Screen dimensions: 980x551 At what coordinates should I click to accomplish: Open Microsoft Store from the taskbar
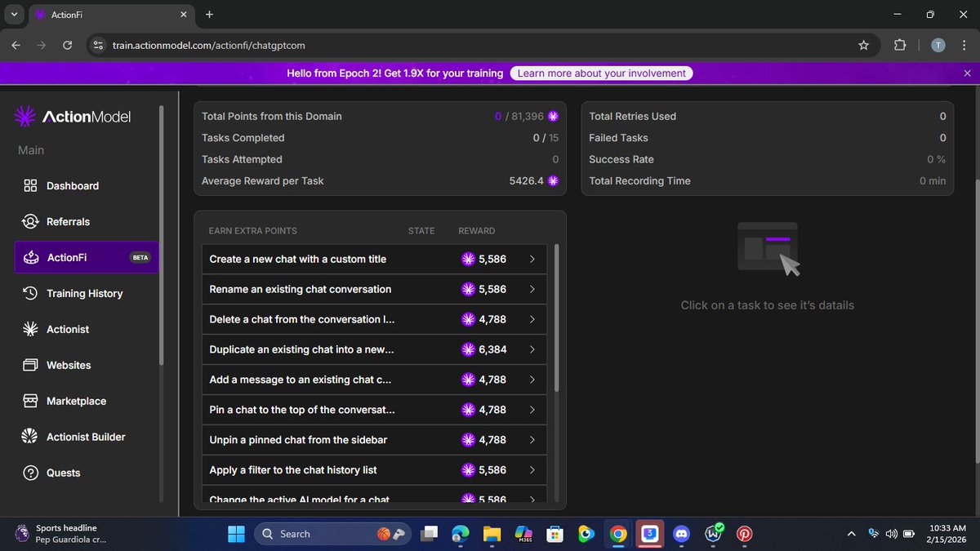coord(555,534)
